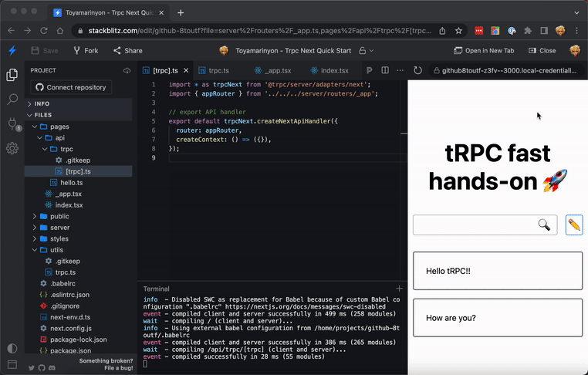Collapse the FILES section

coord(78,115)
